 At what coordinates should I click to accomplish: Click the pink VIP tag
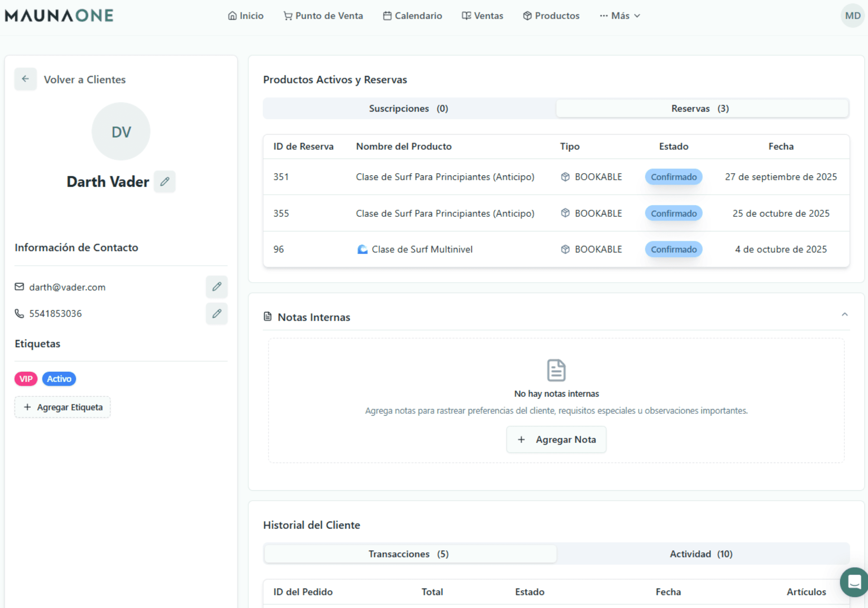(x=26, y=379)
